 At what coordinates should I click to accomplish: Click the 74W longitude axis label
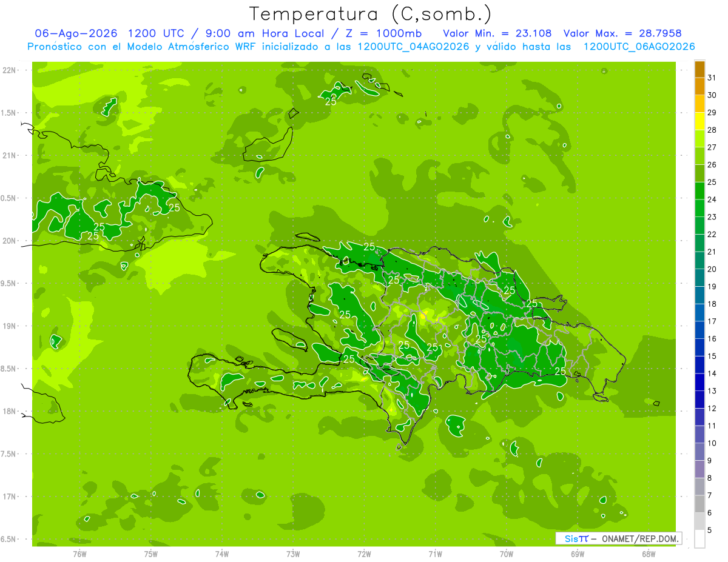coord(222,554)
